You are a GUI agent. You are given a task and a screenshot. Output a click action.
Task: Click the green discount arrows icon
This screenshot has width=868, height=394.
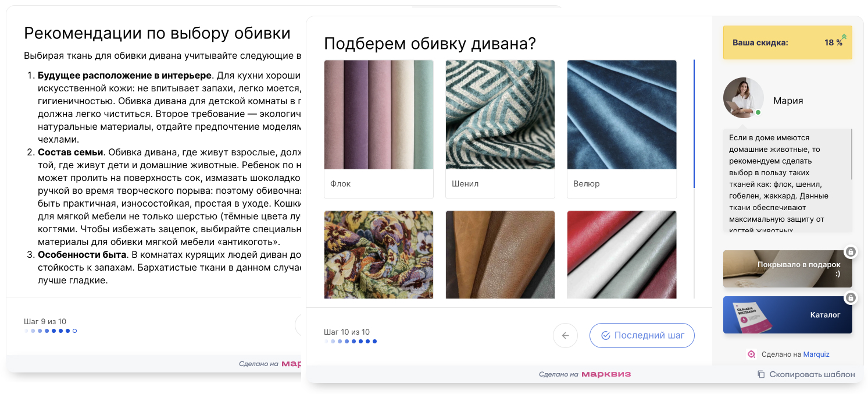coord(844,37)
